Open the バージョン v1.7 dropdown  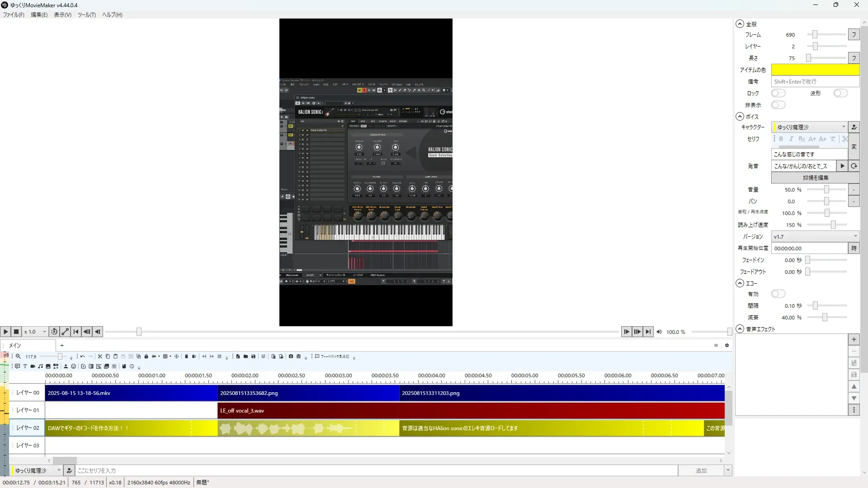click(x=815, y=236)
